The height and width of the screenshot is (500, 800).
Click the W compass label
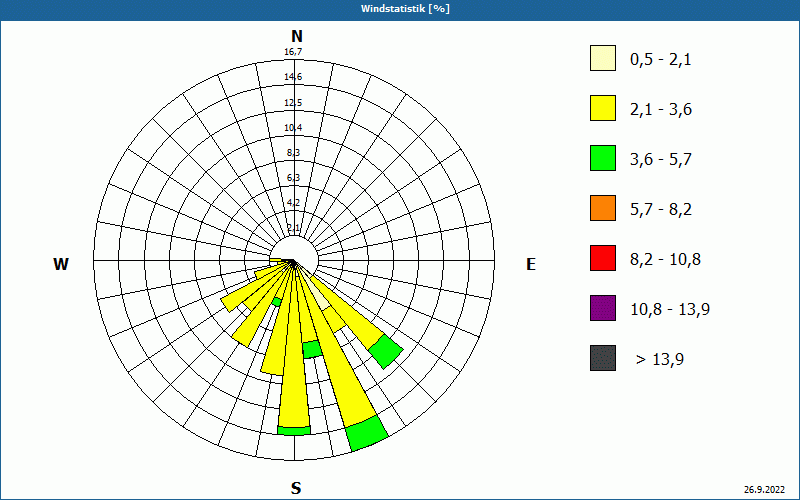click(x=61, y=264)
